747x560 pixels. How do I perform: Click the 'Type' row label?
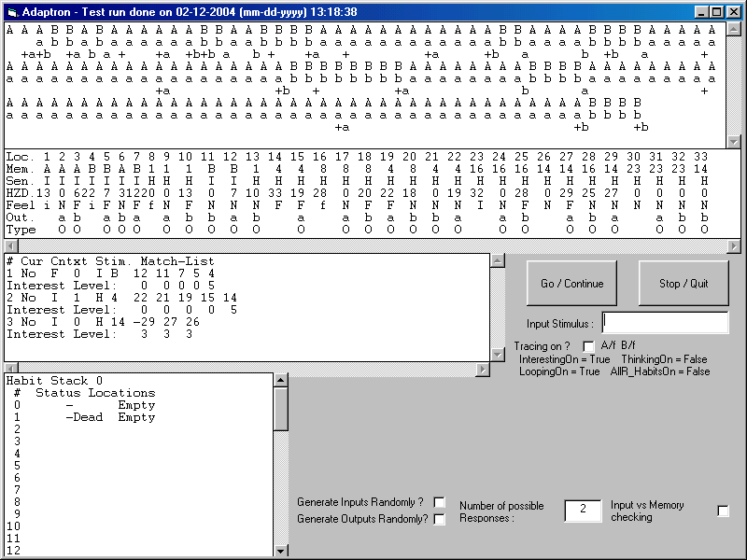(x=21, y=230)
